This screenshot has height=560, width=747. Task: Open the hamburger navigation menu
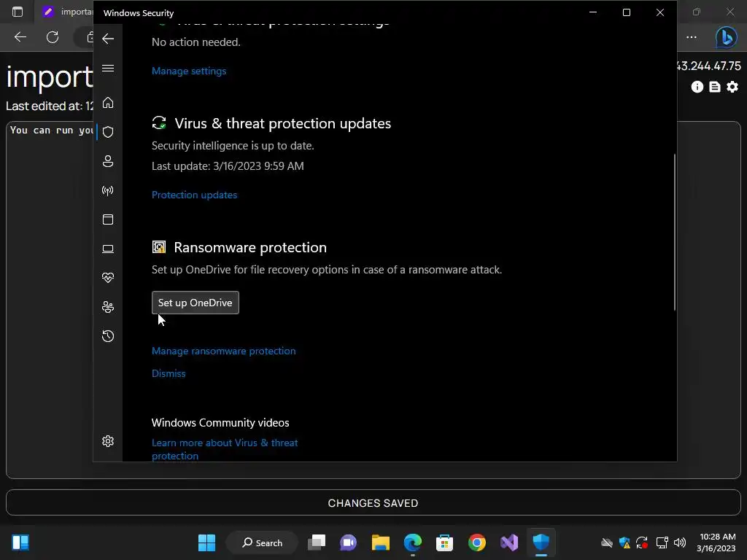pyautogui.click(x=108, y=68)
